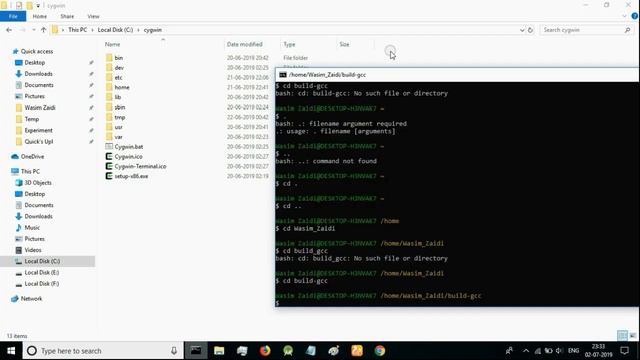
Task: Click the Cygwin terminal title bar icon
Action: (282, 75)
